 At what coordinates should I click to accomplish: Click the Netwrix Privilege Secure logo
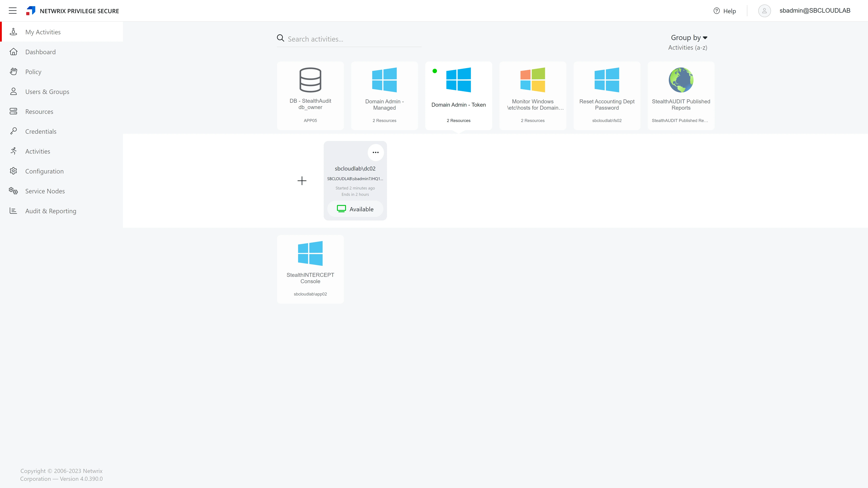click(x=31, y=11)
